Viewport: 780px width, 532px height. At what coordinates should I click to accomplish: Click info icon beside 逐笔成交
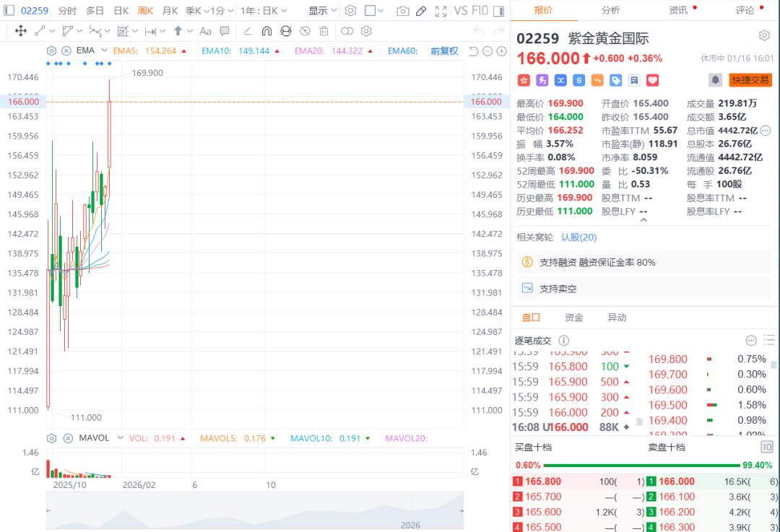[x=563, y=341]
